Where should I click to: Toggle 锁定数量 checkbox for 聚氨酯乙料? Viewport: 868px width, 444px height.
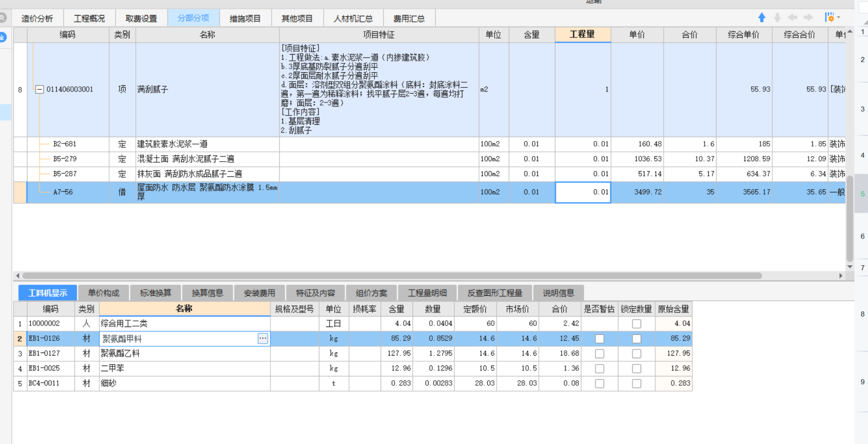[637, 354]
